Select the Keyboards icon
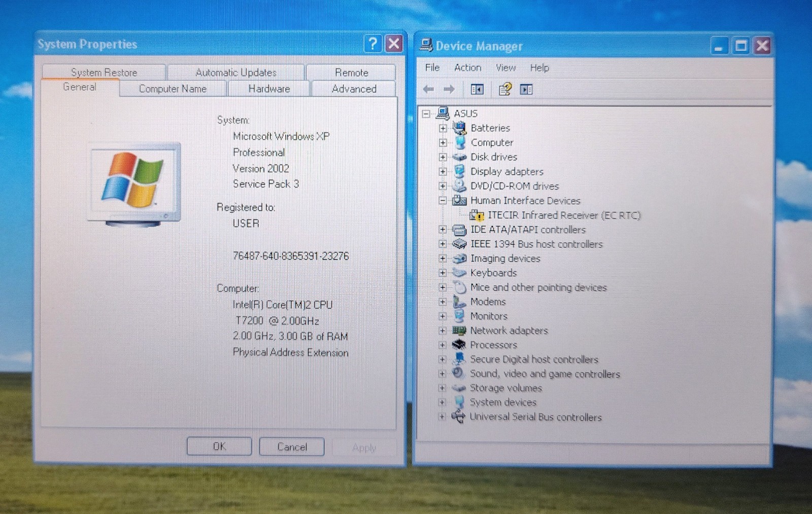The image size is (812, 514). (459, 273)
